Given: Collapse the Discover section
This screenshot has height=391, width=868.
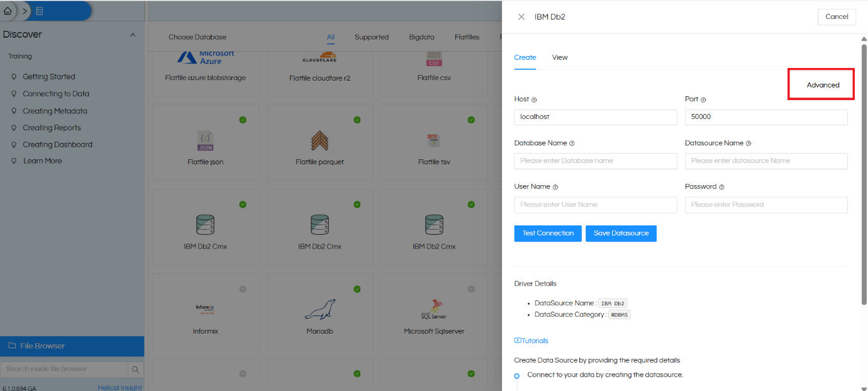Looking at the screenshot, I should (x=132, y=34).
